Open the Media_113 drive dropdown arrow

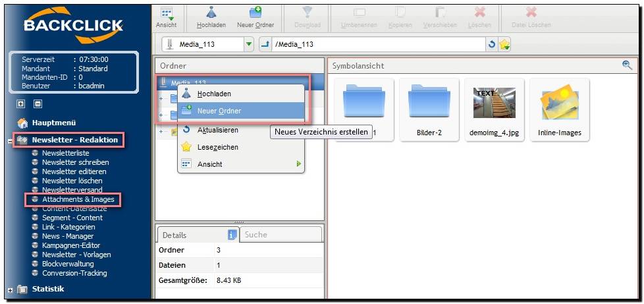point(248,44)
